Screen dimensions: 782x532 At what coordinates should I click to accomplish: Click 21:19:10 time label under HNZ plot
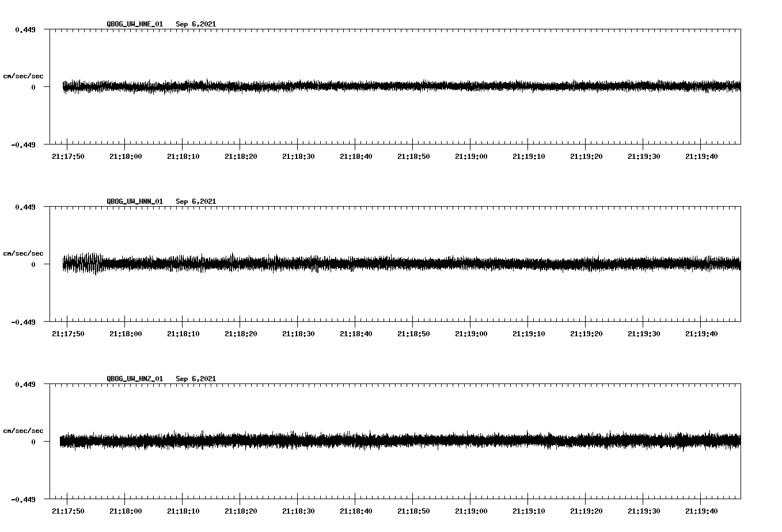(x=529, y=511)
